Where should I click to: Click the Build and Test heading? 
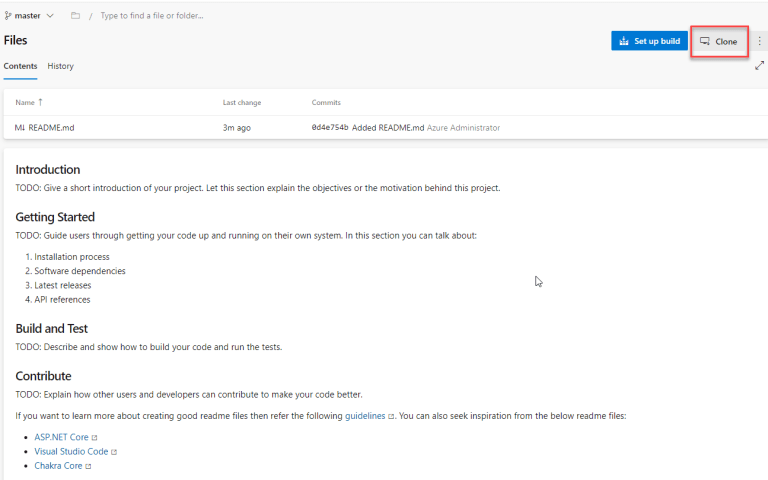click(51, 328)
